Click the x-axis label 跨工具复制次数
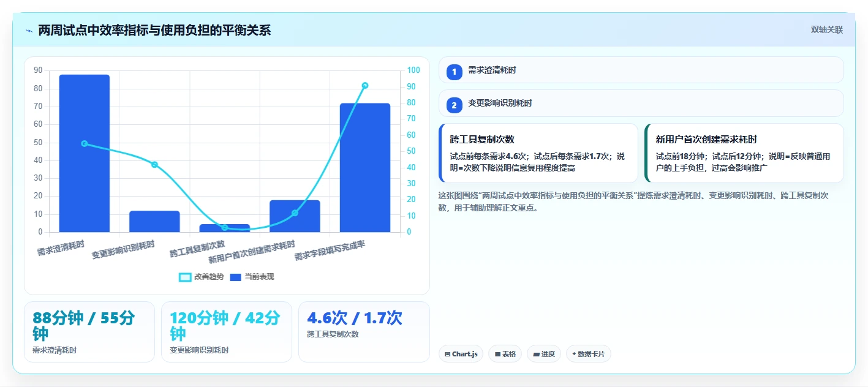This screenshot has height=387, width=868. pyautogui.click(x=197, y=249)
